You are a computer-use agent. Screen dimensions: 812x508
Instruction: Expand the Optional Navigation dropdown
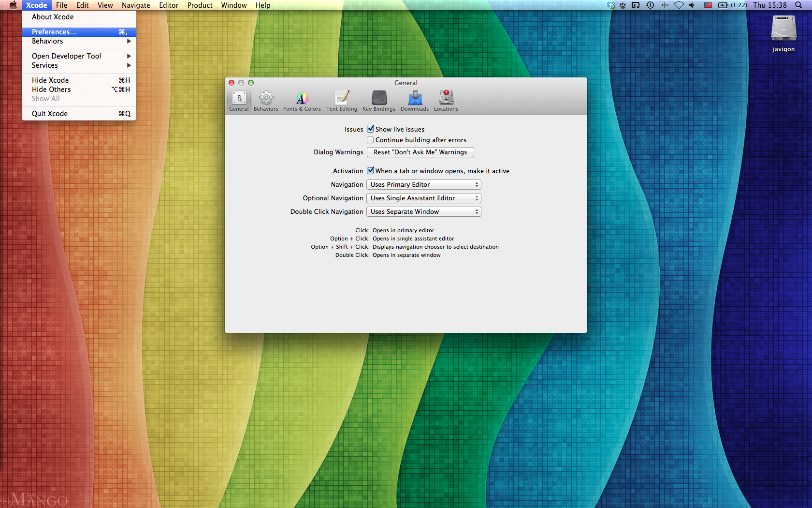424,198
